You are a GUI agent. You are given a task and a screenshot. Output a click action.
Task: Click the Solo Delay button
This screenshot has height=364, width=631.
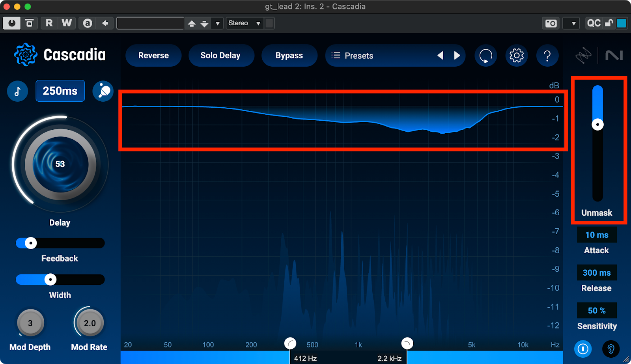pos(220,56)
